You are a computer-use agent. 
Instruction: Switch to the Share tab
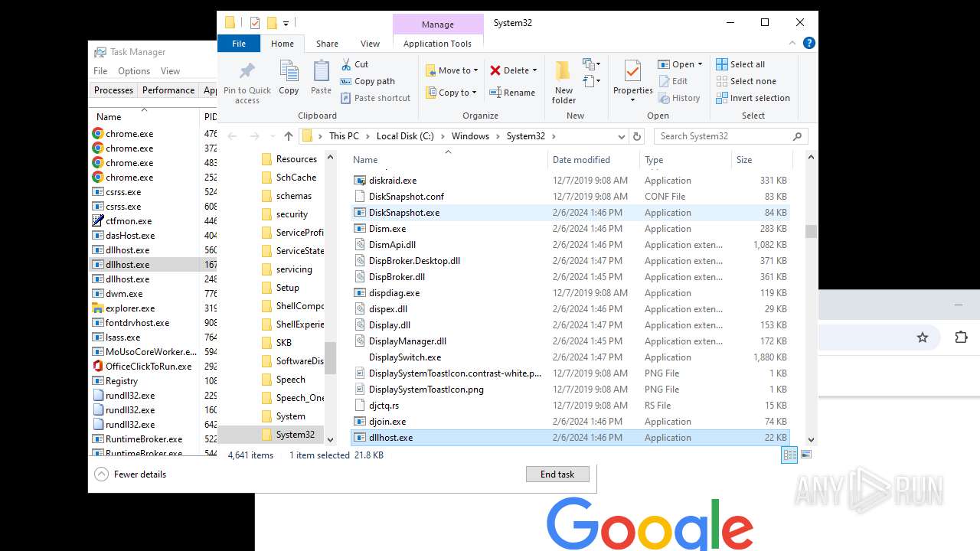pyautogui.click(x=327, y=44)
